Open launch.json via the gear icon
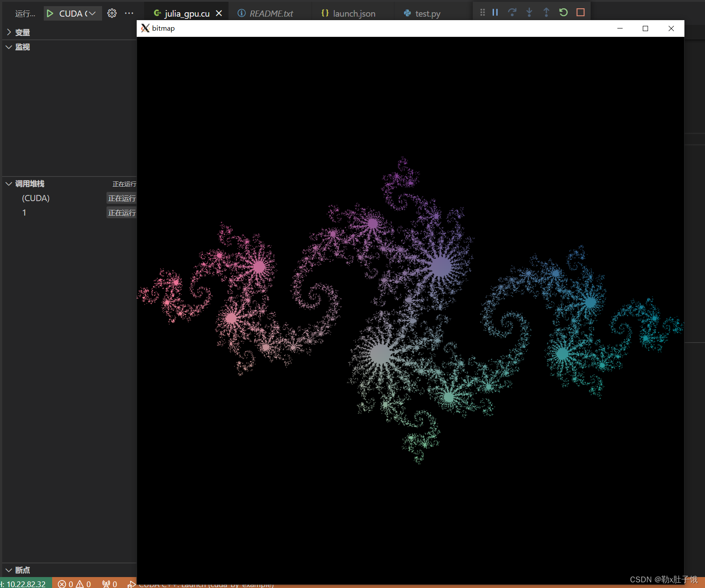Image resolution: width=705 pixels, height=588 pixels. pos(112,13)
